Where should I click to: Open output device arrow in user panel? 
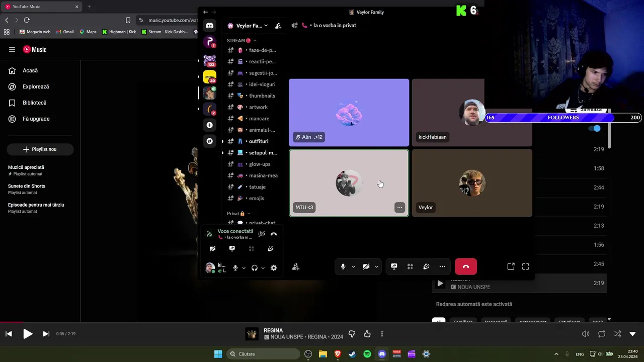(263, 268)
